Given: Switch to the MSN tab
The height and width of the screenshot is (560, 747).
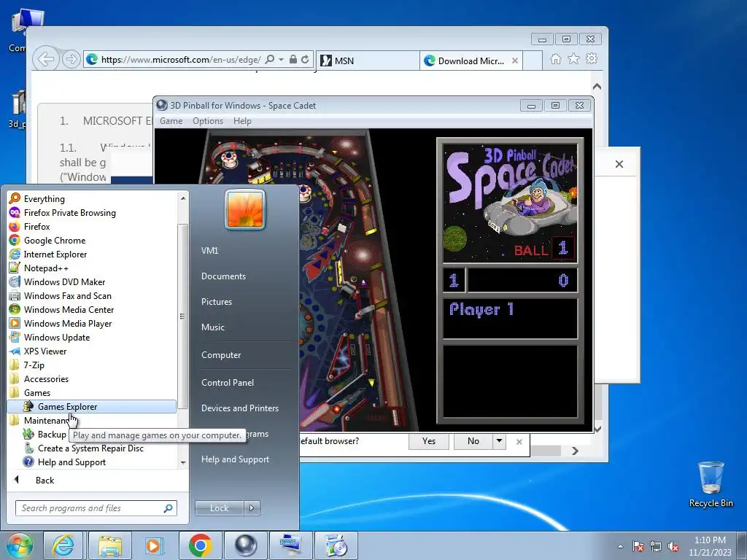Looking at the screenshot, I should click(x=368, y=61).
